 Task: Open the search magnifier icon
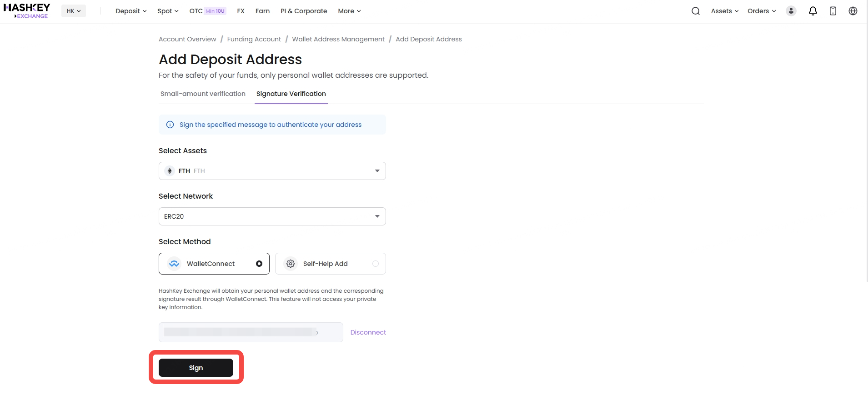(695, 11)
